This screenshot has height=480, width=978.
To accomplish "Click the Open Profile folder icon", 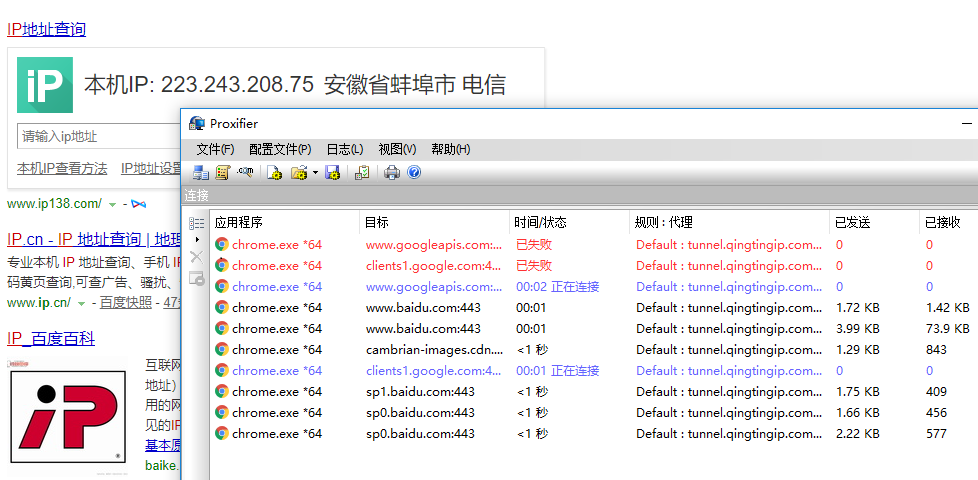I will pos(300,173).
